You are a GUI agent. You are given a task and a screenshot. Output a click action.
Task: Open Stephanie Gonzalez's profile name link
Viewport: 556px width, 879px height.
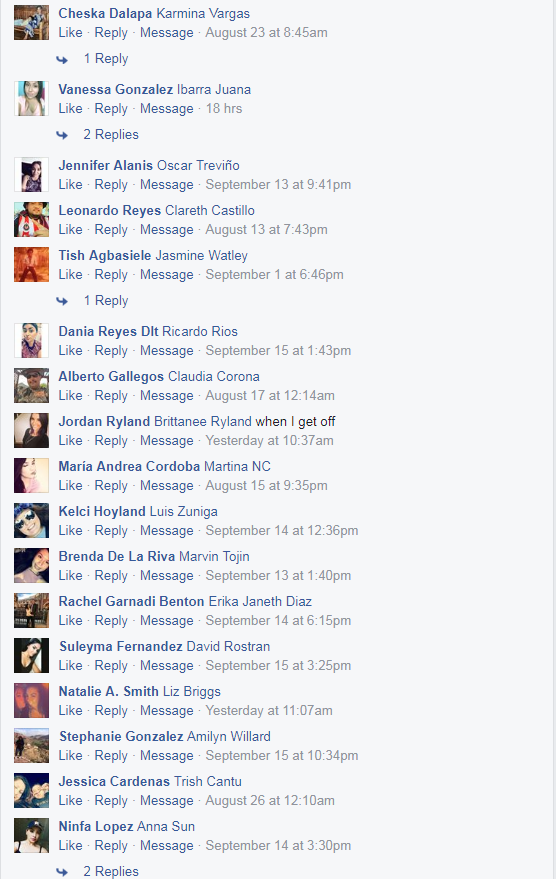point(121,737)
